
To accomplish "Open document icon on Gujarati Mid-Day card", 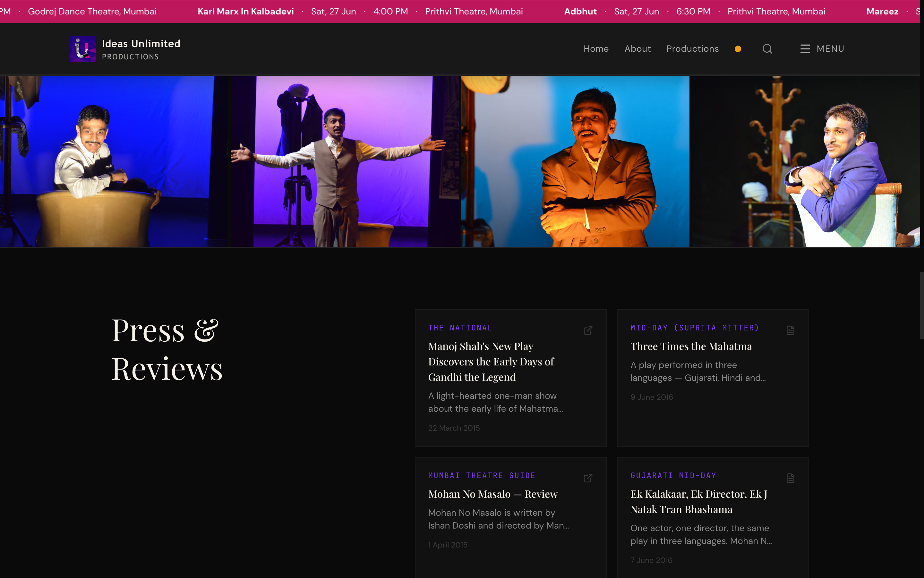I will coord(790,478).
